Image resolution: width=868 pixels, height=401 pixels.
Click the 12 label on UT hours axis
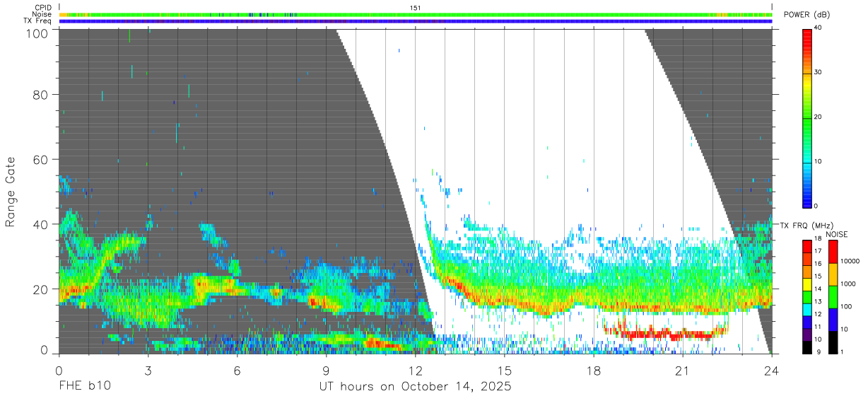pyautogui.click(x=416, y=371)
